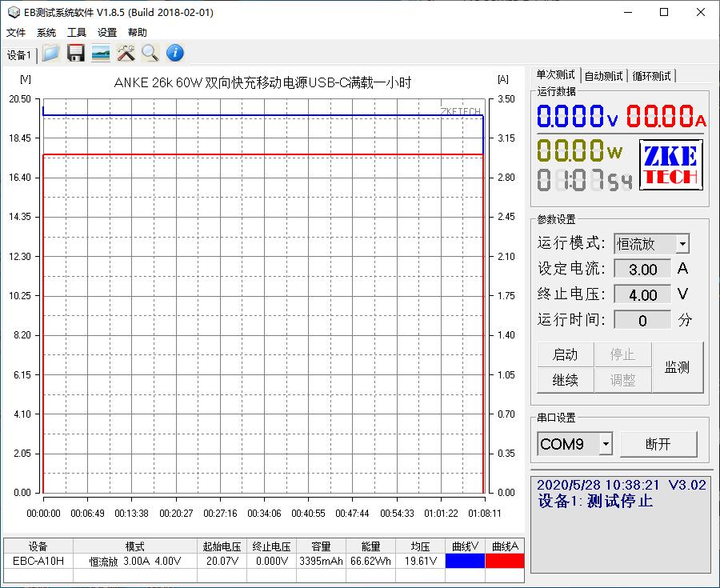Minimize the EB test software window
Viewport: 720px width, 588px height.
pos(628,12)
